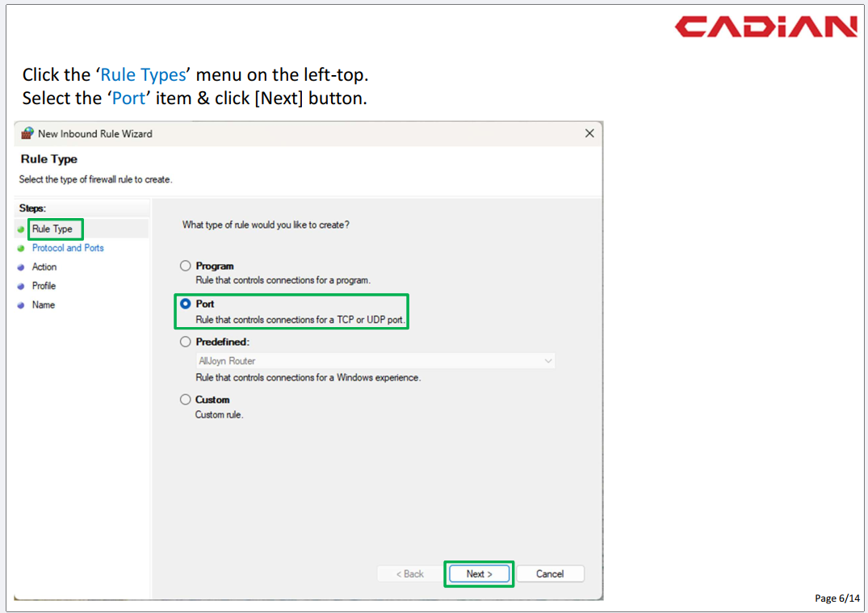Expand the AllJoyn Router dropdown
Screen dimensions: 868x613
548,361
